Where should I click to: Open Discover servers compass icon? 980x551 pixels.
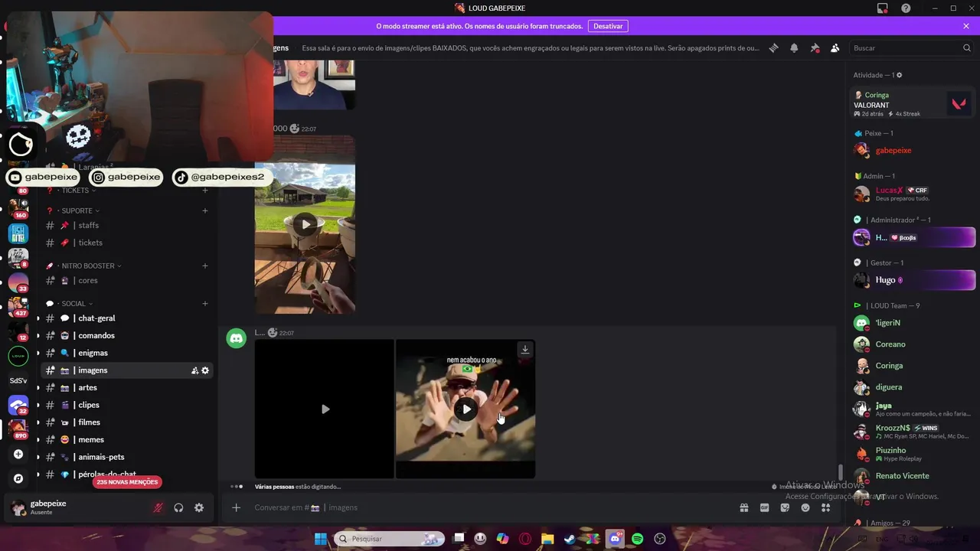point(18,478)
